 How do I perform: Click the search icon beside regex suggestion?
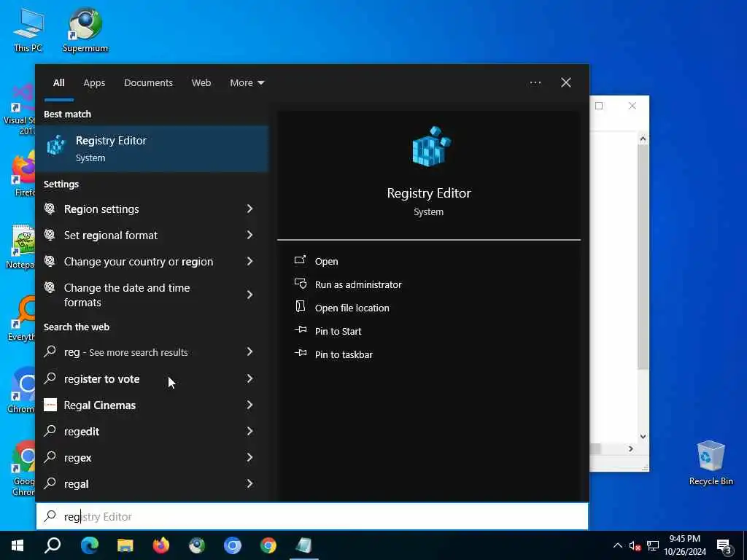pos(50,457)
